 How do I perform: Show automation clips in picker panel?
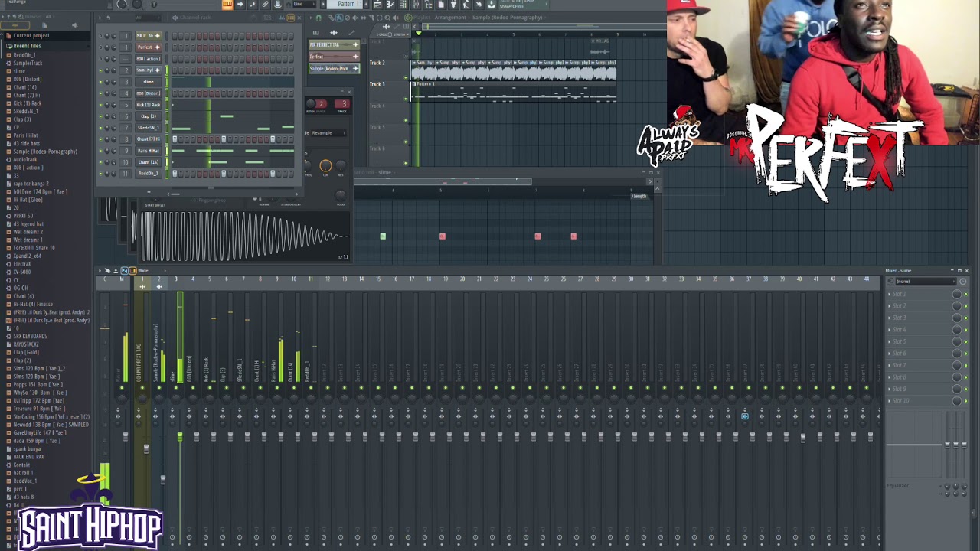[351, 33]
